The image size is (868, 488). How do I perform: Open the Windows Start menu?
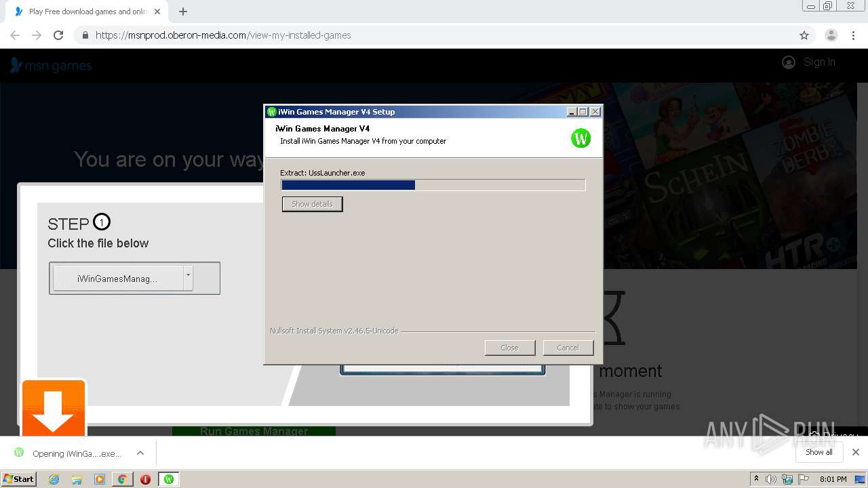click(x=19, y=479)
